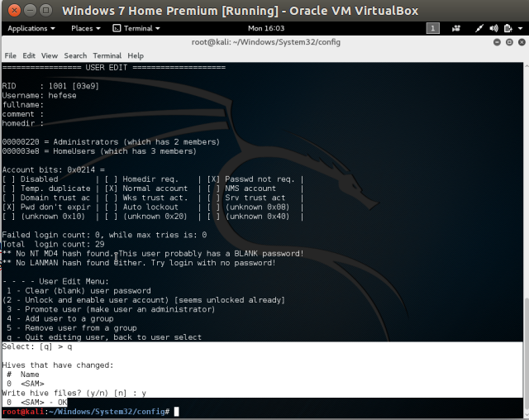Click the Add user to a group line
The image size is (529, 420).
click(x=60, y=319)
